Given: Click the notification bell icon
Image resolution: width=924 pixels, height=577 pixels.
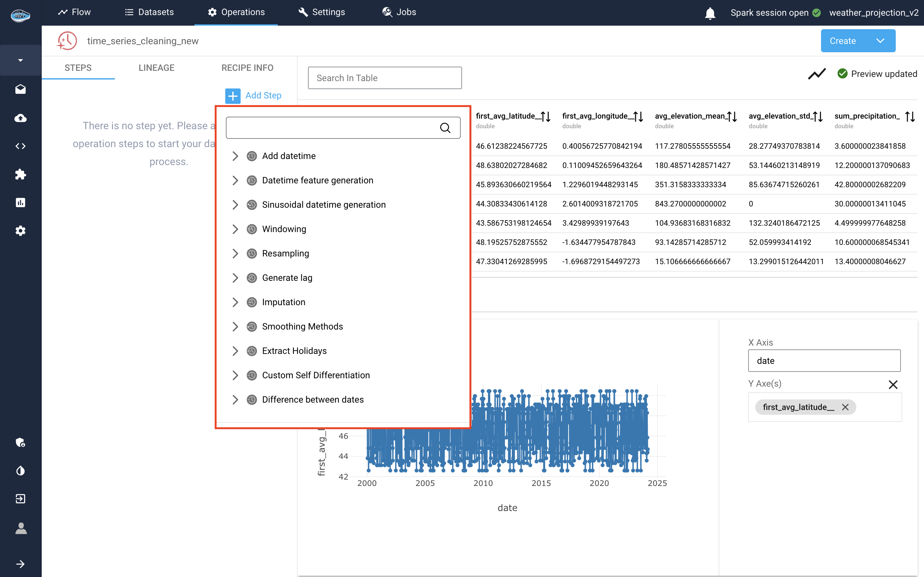Looking at the screenshot, I should (710, 13).
